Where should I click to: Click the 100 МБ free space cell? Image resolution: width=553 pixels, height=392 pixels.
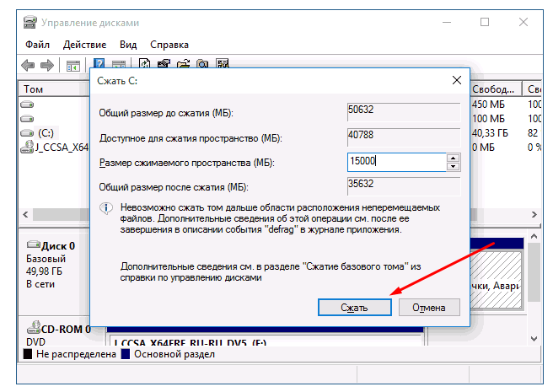pyautogui.click(x=488, y=119)
